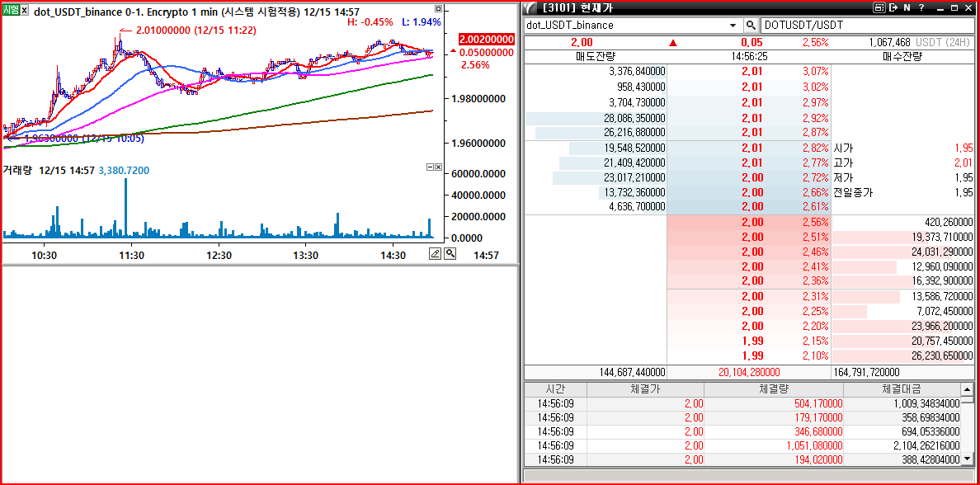Viewport: 980px width, 485px height.
Task: Open the chart magnifier zoom tool
Action: (x=450, y=253)
